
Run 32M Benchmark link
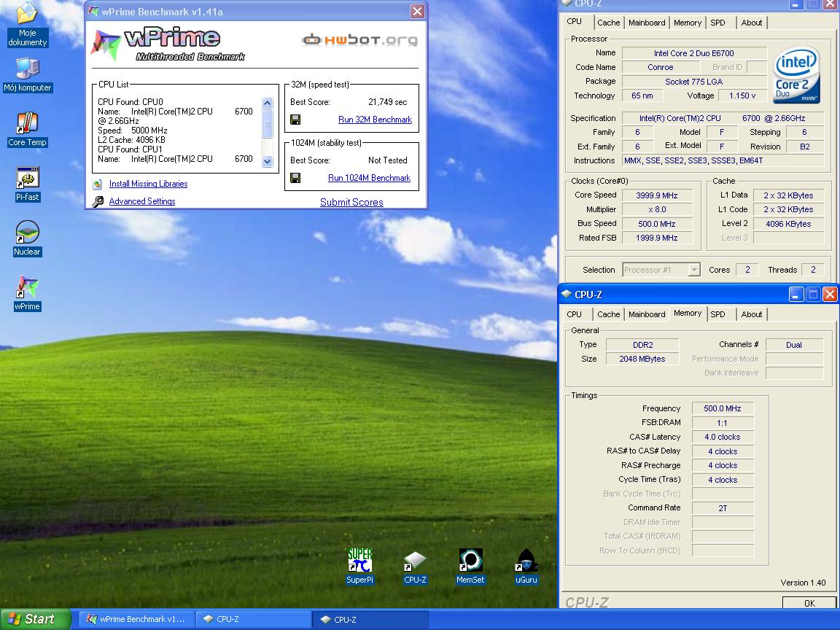(x=375, y=120)
